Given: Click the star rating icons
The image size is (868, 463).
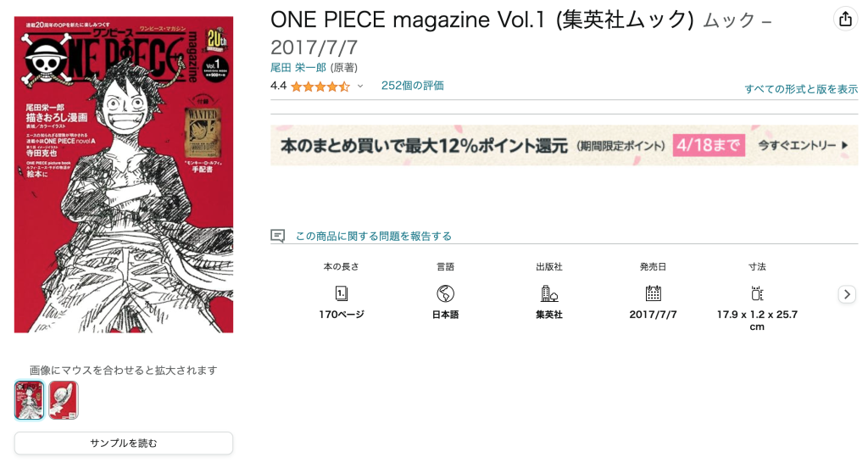Looking at the screenshot, I should (x=320, y=86).
